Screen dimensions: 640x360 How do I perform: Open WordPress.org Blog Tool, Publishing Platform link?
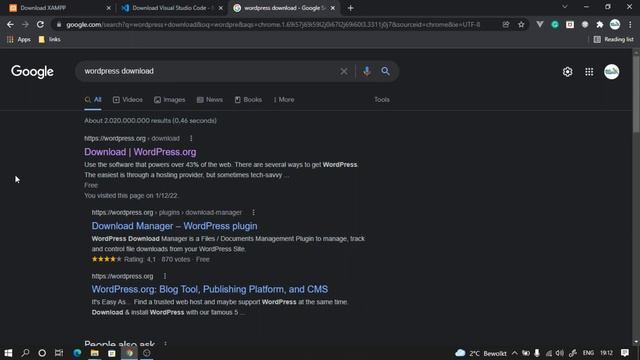click(209, 289)
